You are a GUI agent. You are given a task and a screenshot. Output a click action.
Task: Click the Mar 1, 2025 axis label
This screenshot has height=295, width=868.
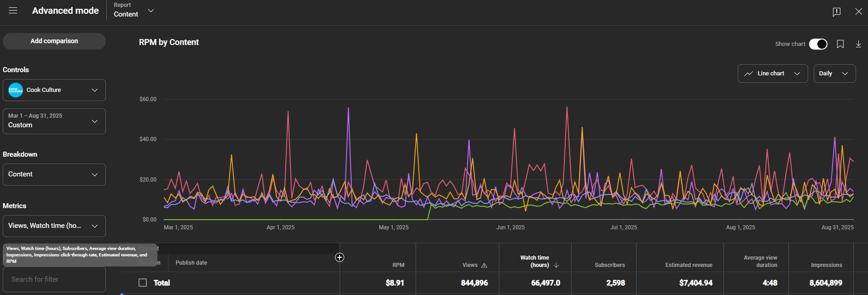point(179,227)
